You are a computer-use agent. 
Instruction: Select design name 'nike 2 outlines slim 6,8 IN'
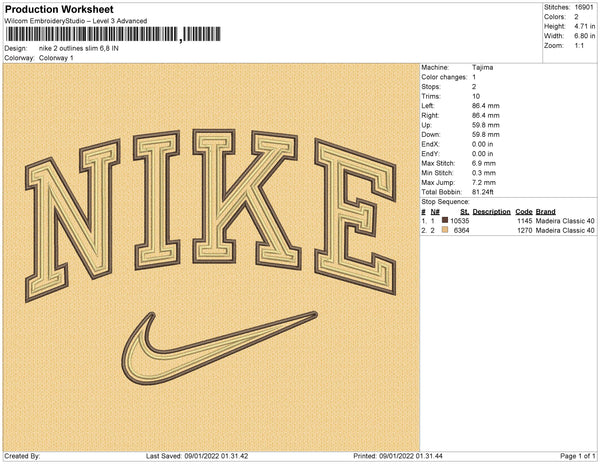pos(78,48)
